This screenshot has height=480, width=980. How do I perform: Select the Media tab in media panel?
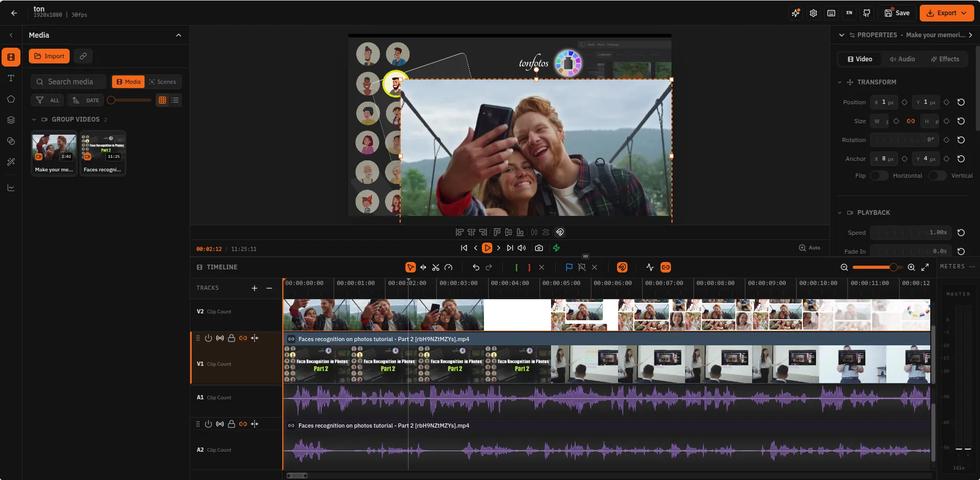[128, 82]
